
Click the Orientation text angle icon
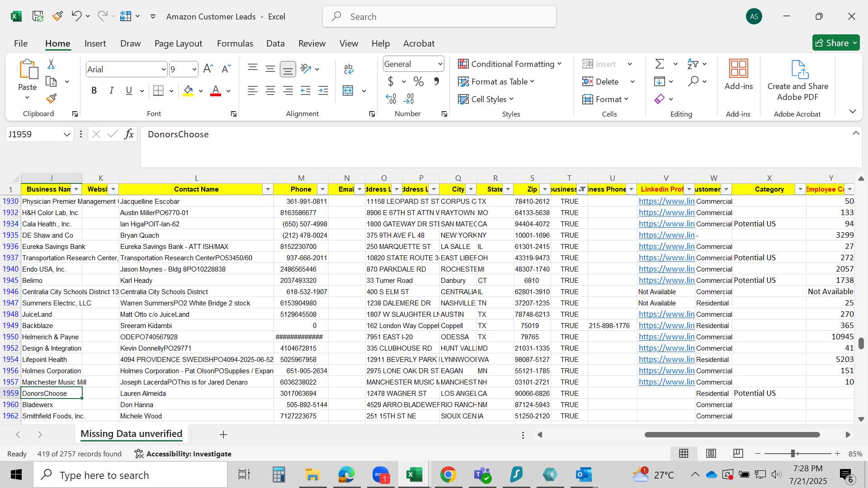pos(306,69)
